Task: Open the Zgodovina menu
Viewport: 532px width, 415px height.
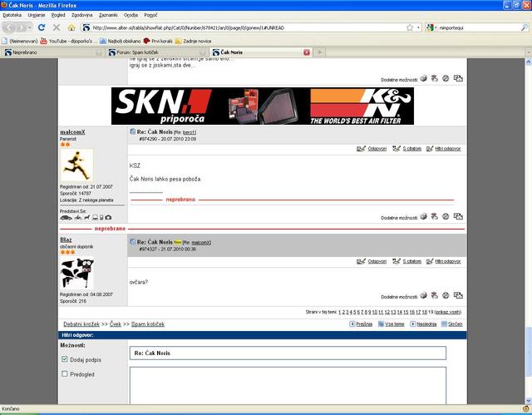Action: coord(81,15)
